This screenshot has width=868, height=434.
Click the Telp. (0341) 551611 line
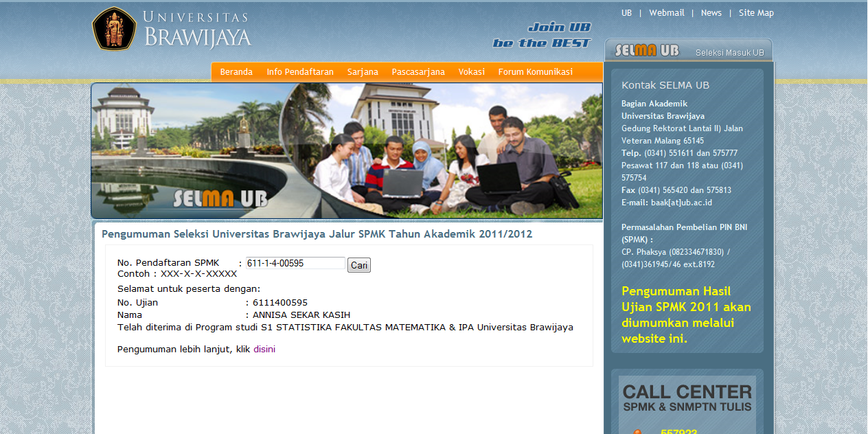(x=680, y=153)
